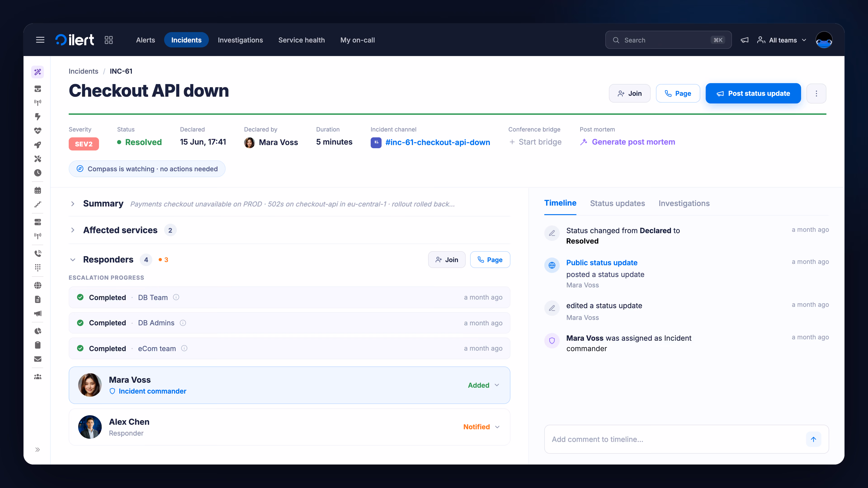868x488 pixels.
Task: Expand the Summary section
Action: [72, 204]
